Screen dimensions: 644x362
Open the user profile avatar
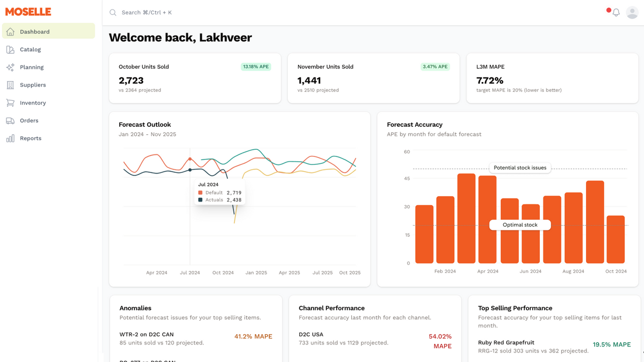(632, 13)
